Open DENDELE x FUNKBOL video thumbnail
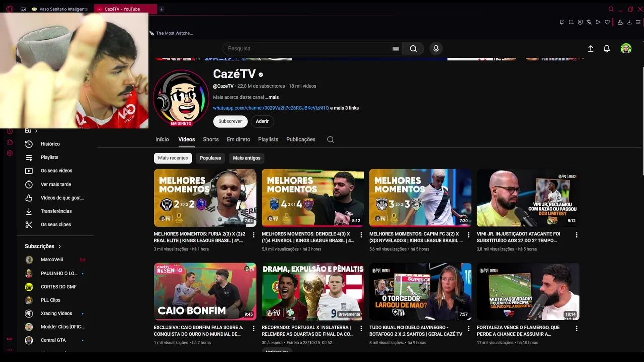The image size is (644, 362). pyautogui.click(x=312, y=198)
